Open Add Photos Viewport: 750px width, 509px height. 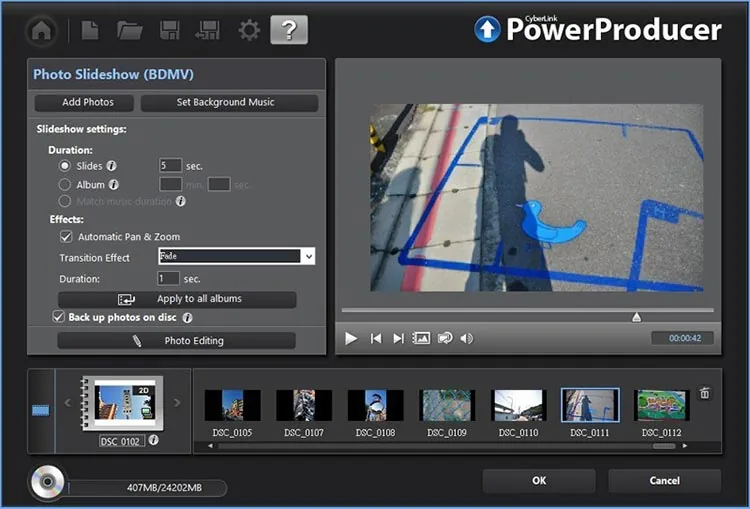tap(84, 102)
